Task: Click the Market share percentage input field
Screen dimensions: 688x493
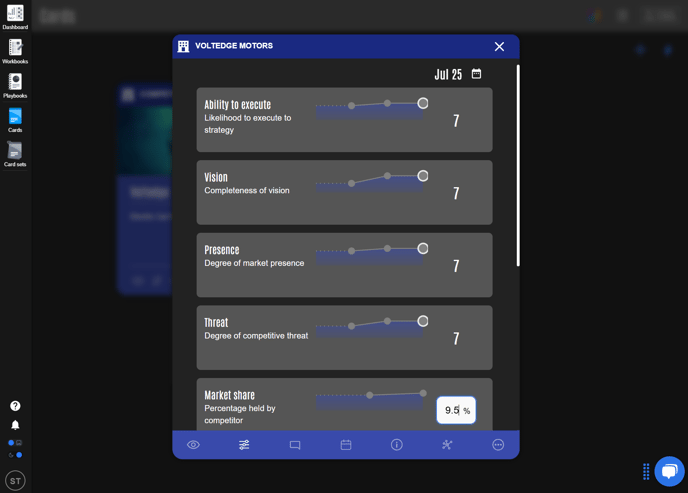Action: tap(456, 410)
